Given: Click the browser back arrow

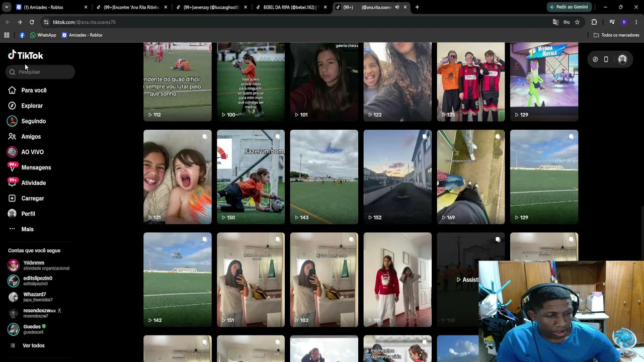Looking at the screenshot, I should tap(8, 22).
